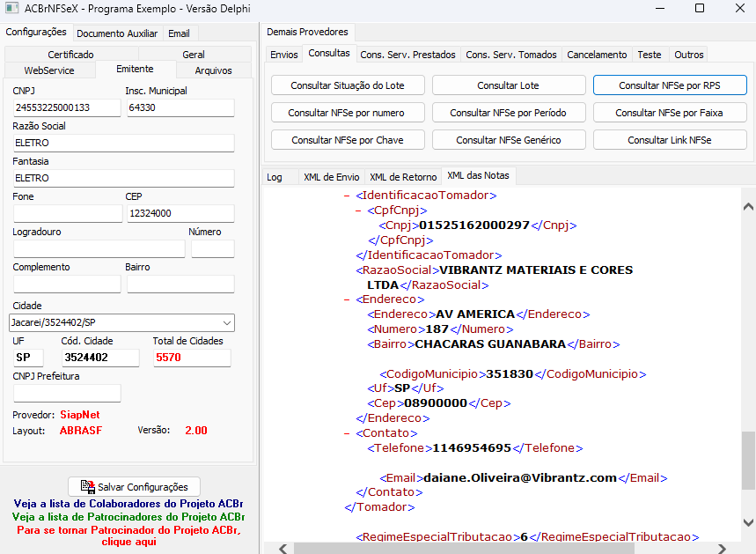Click the Razão Social field
This screenshot has width=756, height=554.
(x=124, y=143)
